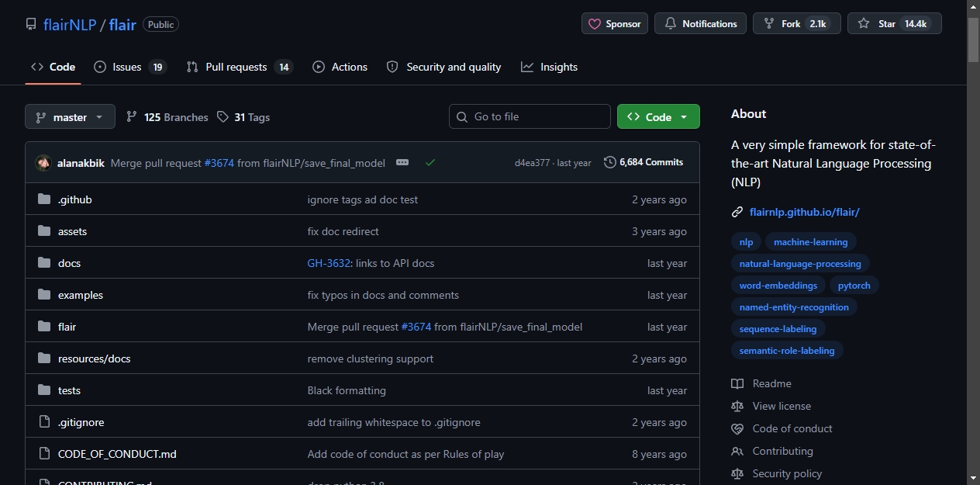Screen dimensions: 980x485
Task: Select the sequence-labeling topic tag
Action: 778,329
